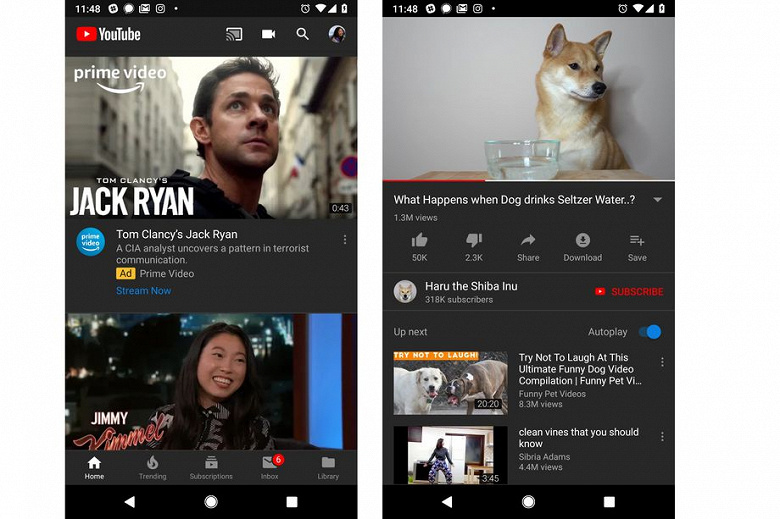
Task: Tap the camera upload video icon
Action: (268, 34)
